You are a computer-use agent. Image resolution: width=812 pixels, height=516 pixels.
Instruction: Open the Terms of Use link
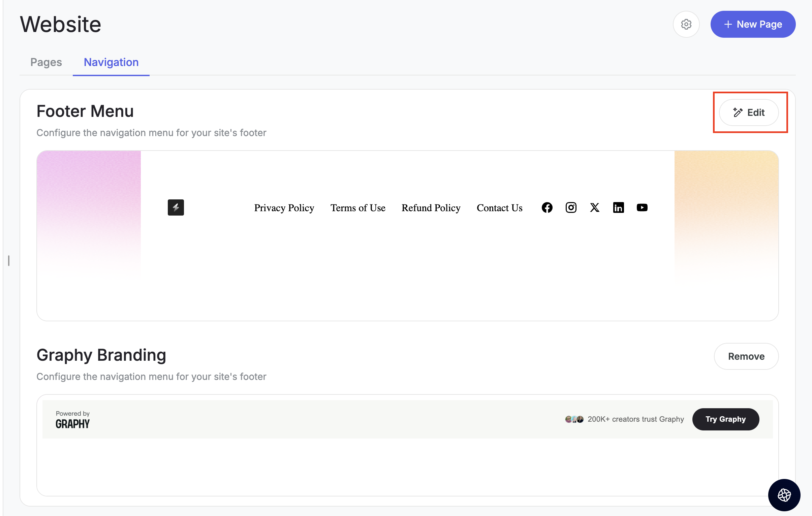[357, 208]
